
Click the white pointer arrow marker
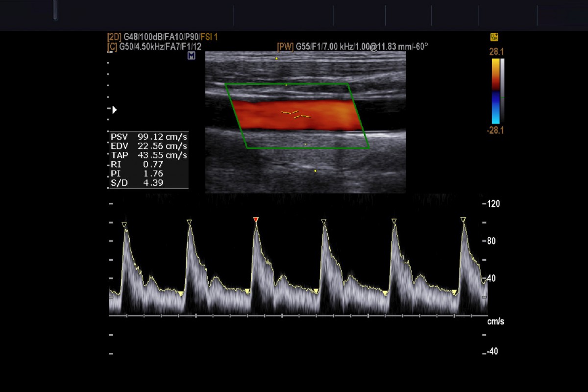pyautogui.click(x=114, y=110)
